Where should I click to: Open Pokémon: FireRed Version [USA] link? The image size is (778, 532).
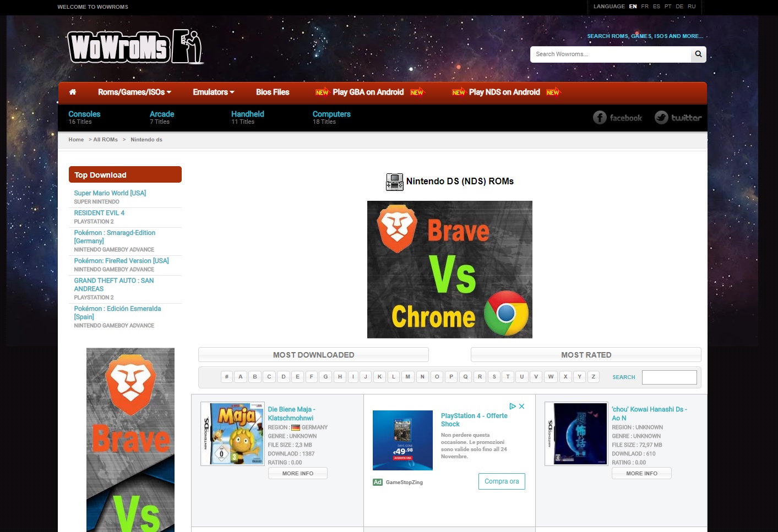point(122,261)
